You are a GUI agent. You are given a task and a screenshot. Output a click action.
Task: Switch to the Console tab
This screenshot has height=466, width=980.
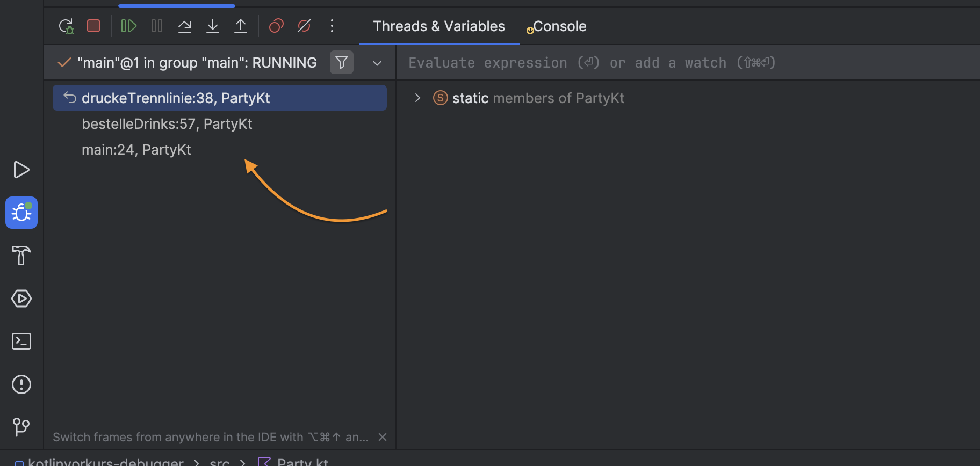click(557, 26)
